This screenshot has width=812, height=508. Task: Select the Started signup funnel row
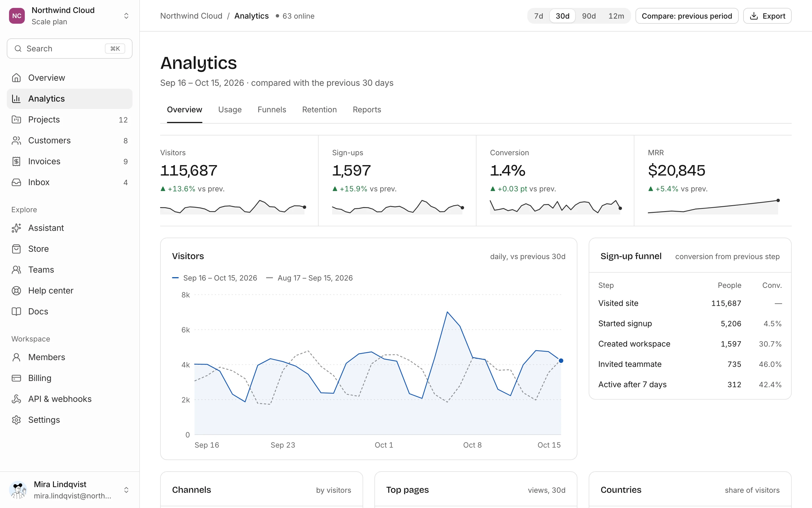point(690,323)
